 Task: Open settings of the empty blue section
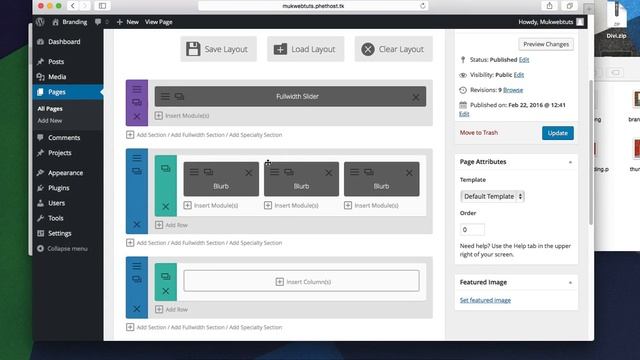pyautogui.click(x=137, y=266)
